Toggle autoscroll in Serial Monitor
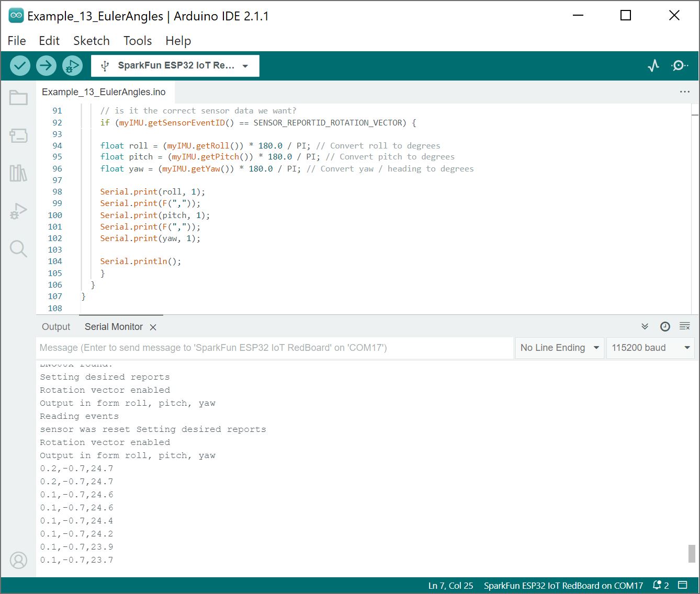The width and height of the screenshot is (700, 594). 645,326
